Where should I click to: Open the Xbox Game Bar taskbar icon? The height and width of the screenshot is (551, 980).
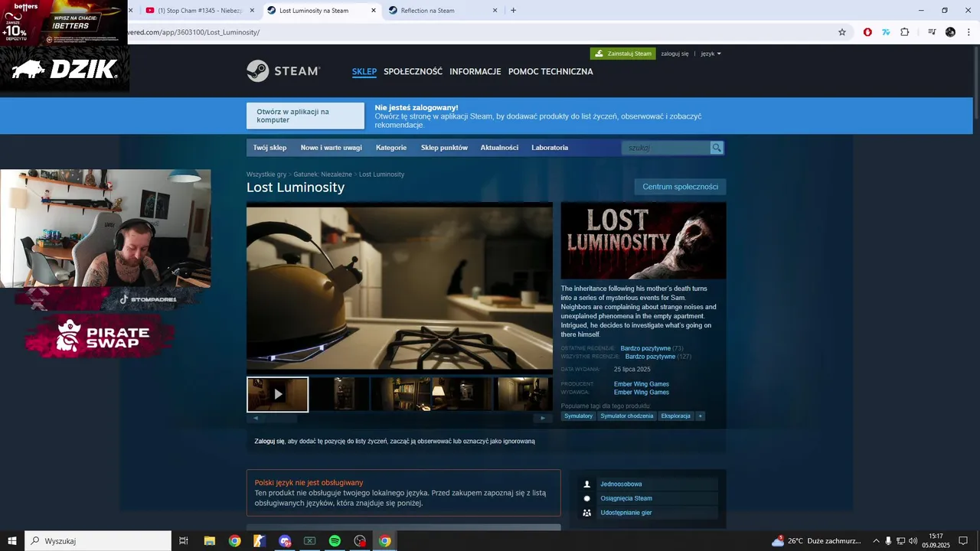coord(309,541)
